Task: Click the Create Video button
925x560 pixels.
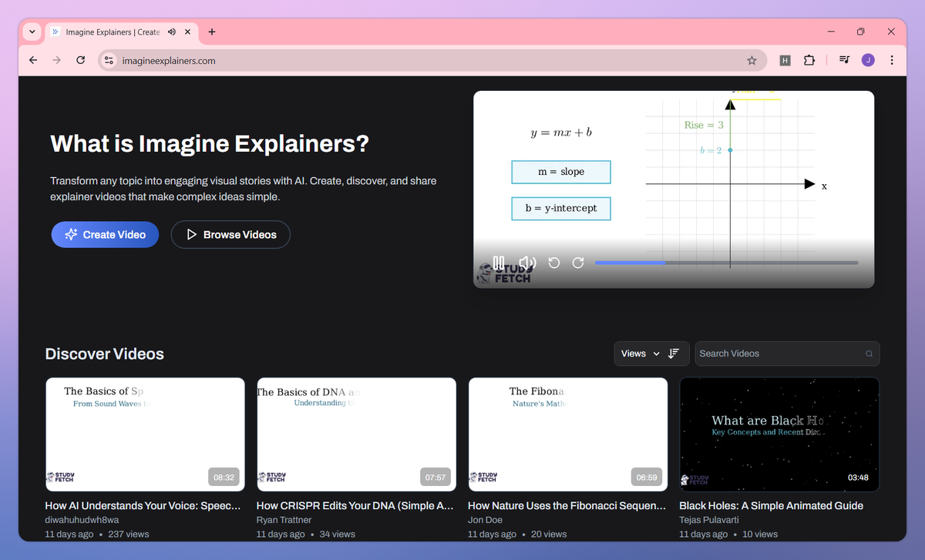Action: coord(105,235)
